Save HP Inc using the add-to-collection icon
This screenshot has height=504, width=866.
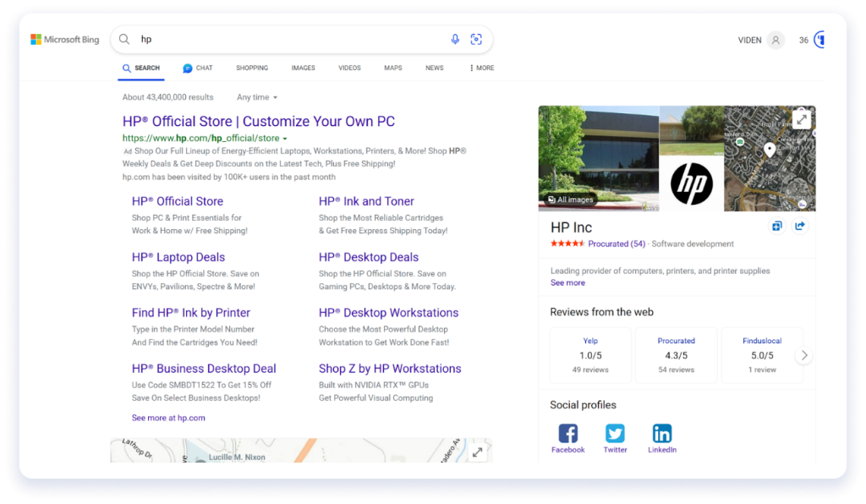coord(776,226)
